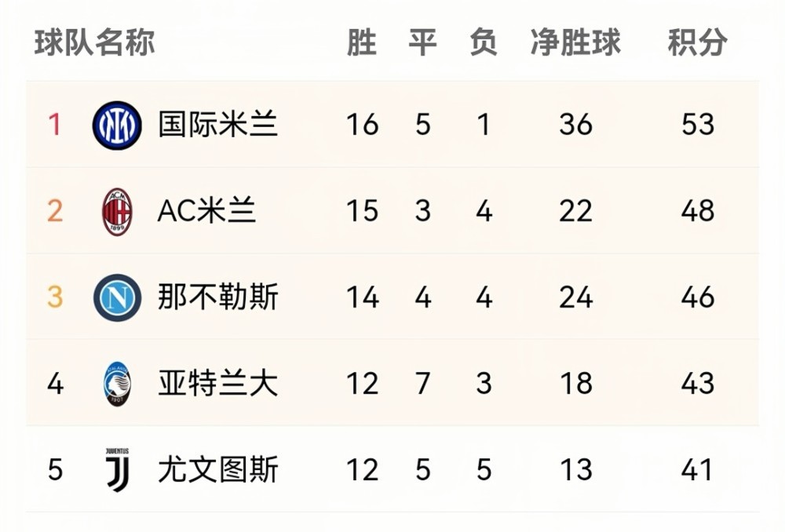785x532 pixels.
Task: Click Napoli's goal difference 24
Action: [x=575, y=297]
